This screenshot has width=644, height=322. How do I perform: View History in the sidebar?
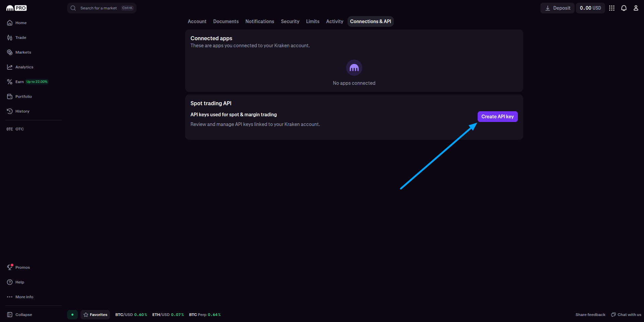pos(18,111)
